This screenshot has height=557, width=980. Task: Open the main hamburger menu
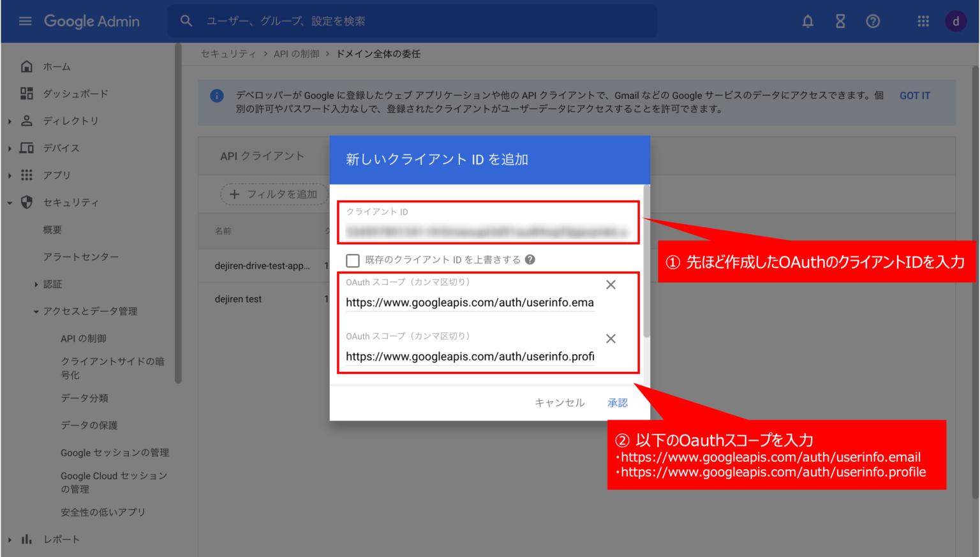click(x=26, y=21)
